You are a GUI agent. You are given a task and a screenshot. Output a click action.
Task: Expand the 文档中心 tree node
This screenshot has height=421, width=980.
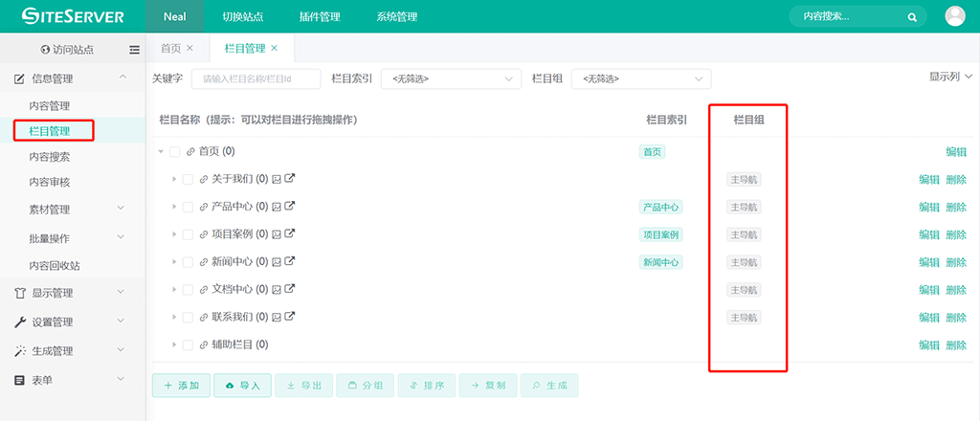(x=174, y=290)
